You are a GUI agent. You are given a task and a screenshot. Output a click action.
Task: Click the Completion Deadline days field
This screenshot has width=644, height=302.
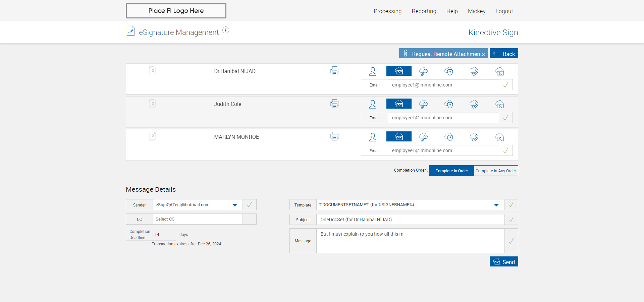[x=164, y=234]
